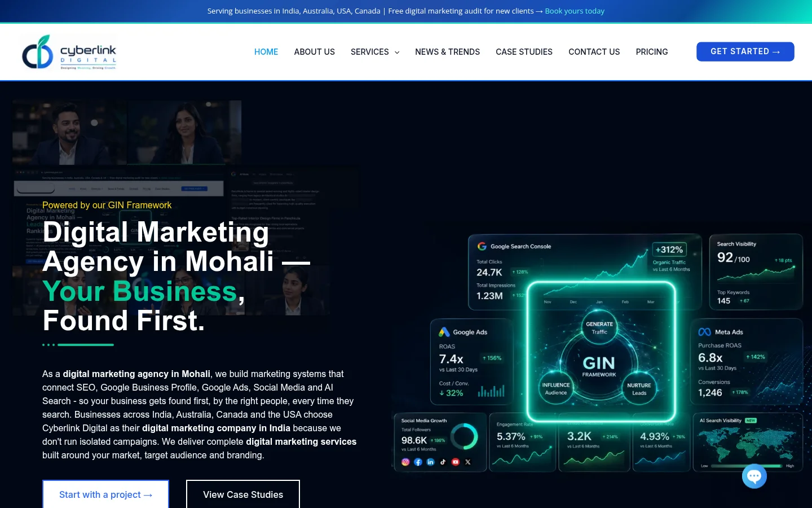Click the Instagram icon in Social Media Growth

[x=405, y=462]
